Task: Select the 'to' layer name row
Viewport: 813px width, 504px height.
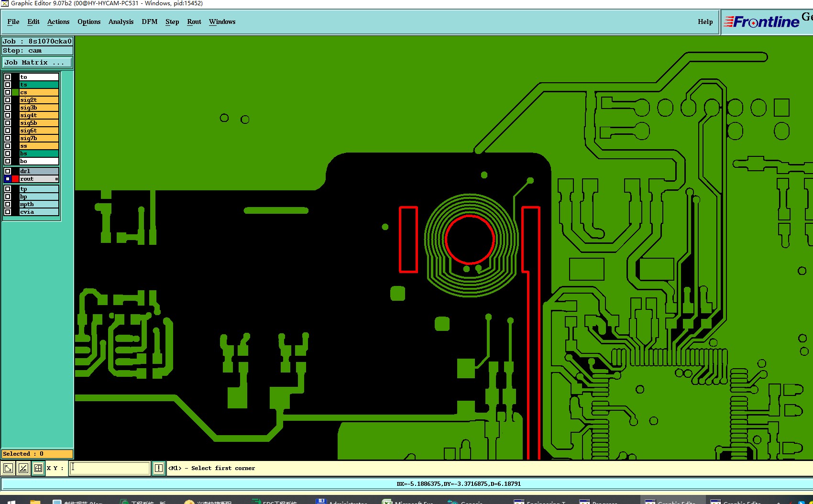Action: [x=39, y=77]
